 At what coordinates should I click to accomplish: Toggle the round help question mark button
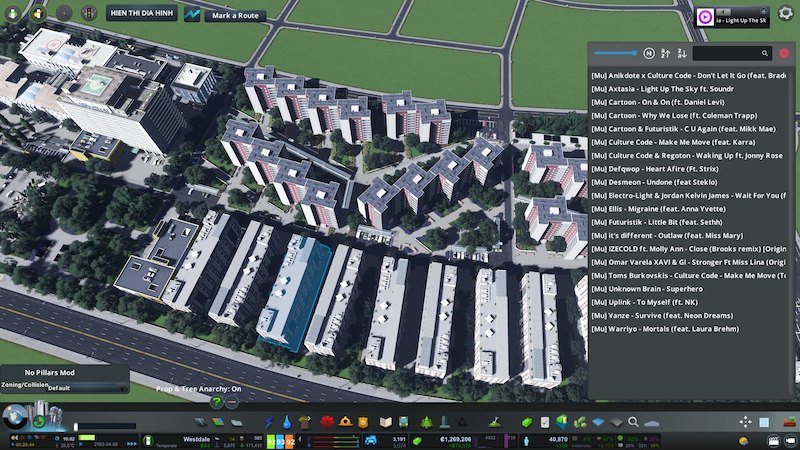tap(215, 402)
